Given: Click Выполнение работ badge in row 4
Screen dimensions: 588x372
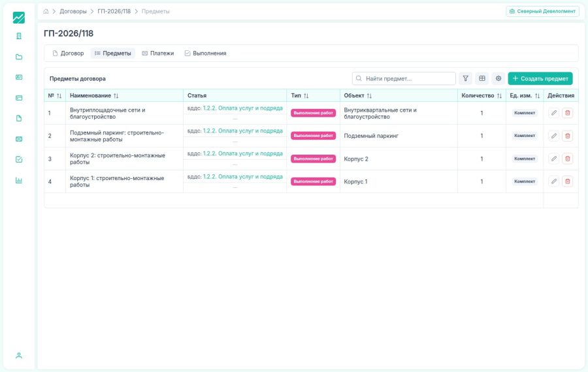Looking at the screenshot, I should pos(313,181).
